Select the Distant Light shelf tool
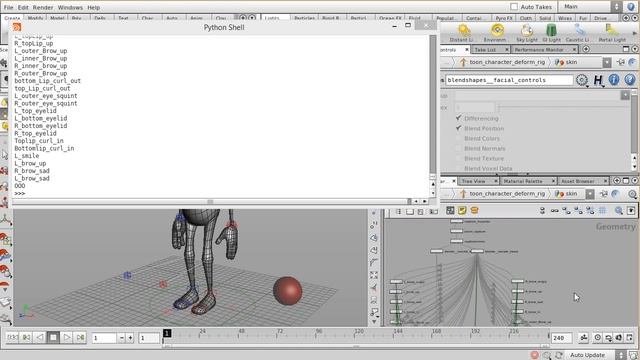The image size is (640, 360). point(463,33)
